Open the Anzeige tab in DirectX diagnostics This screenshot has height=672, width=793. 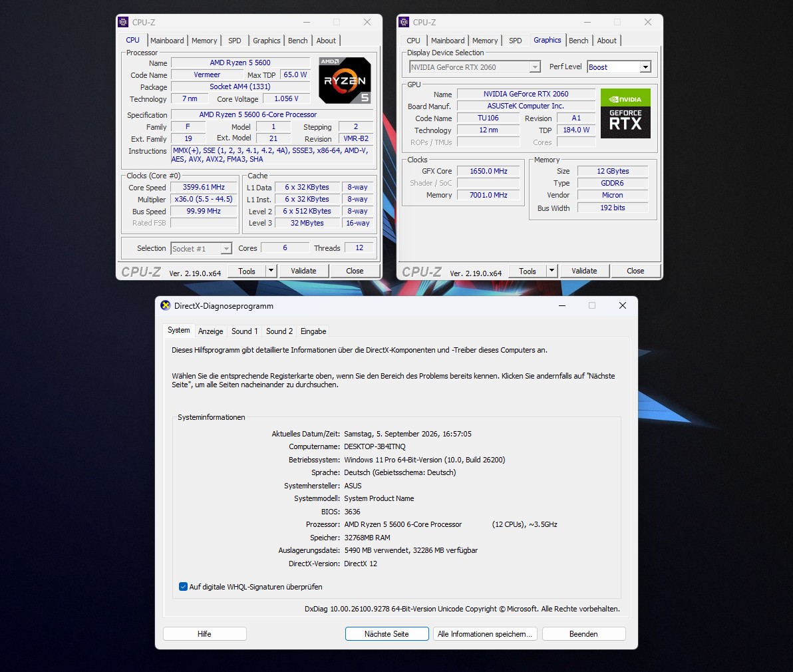(x=210, y=331)
